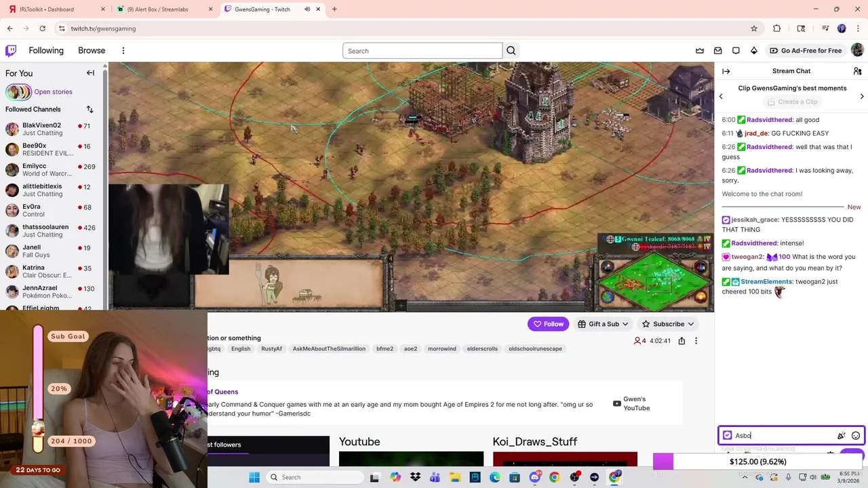
Task: Open the Prime loot crown icon
Action: [700, 51]
